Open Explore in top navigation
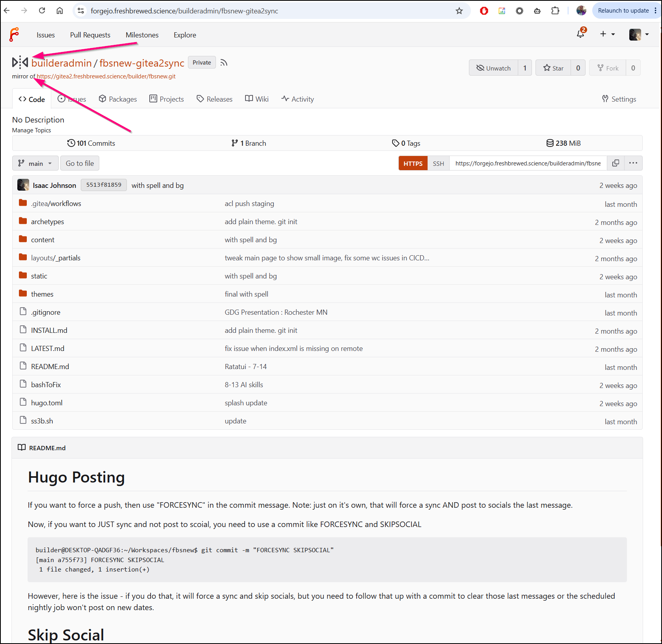 pos(185,35)
